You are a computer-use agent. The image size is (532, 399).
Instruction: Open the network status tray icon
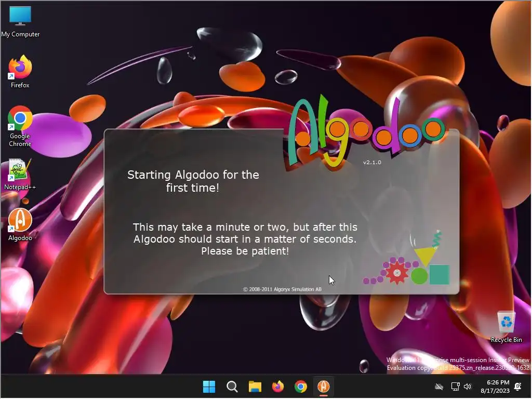click(455, 387)
